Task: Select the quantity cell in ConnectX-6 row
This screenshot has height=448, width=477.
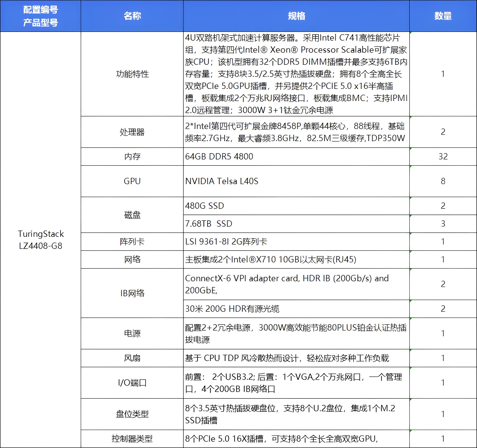Action: (443, 284)
